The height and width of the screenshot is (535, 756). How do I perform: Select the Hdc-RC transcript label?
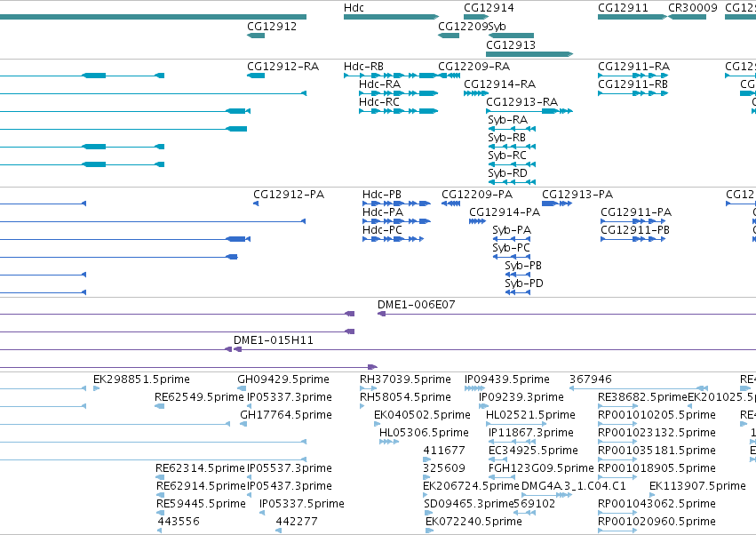coord(379,102)
